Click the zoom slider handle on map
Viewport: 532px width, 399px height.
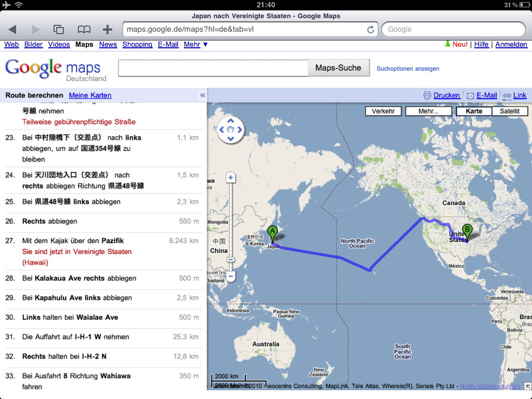click(231, 260)
